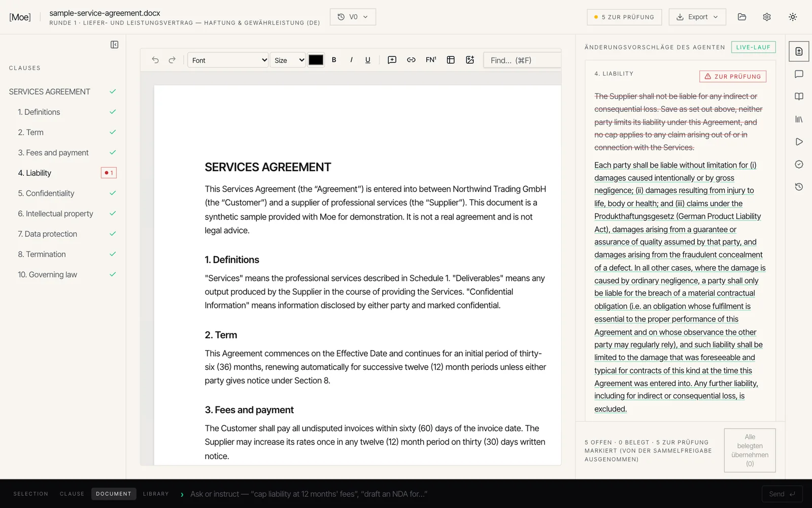Click the play/run icon in right rail

click(799, 142)
